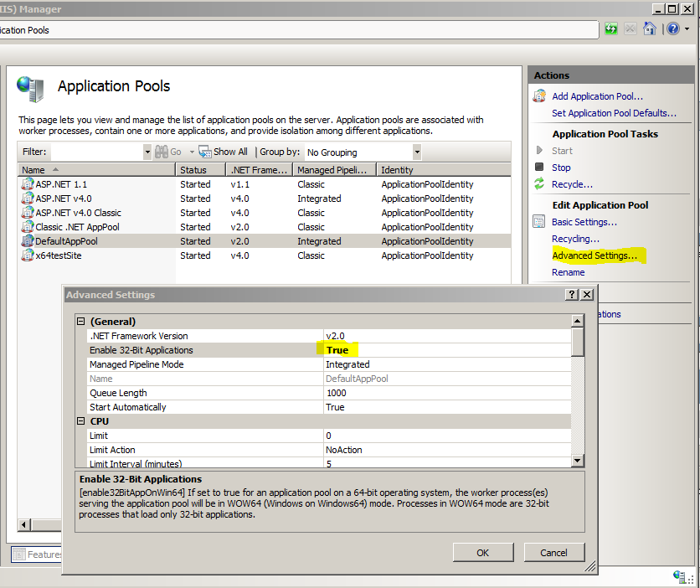The height and width of the screenshot is (588, 700).
Task: Open the Recycling... link
Action: click(x=575, y=239)
